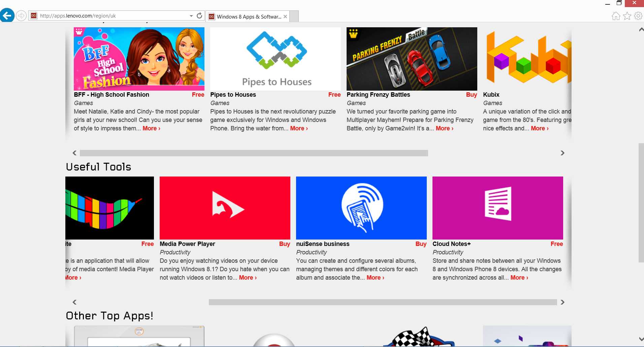
Task: Click Free next to BFF High School Fashion
Action: click(198, 95)
